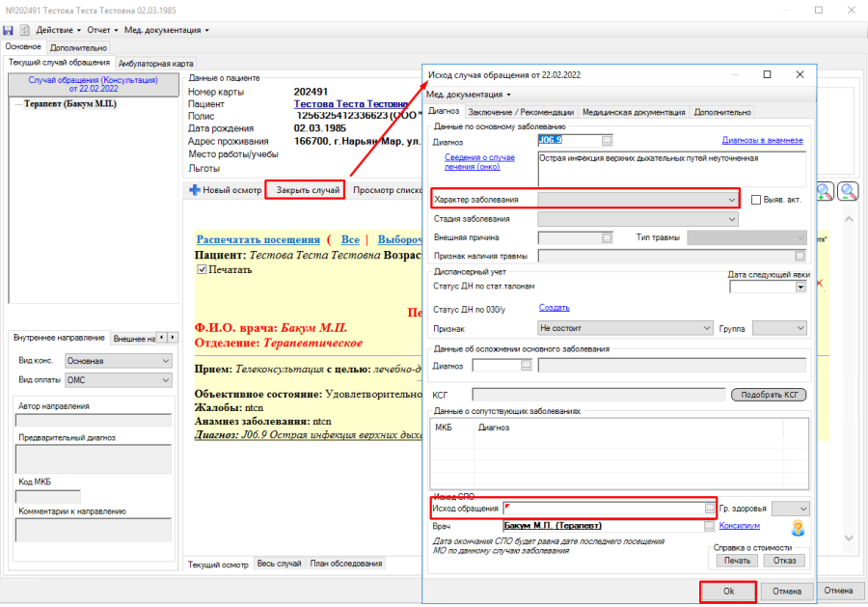Open the Врач lookup ellipsis button

709,526
